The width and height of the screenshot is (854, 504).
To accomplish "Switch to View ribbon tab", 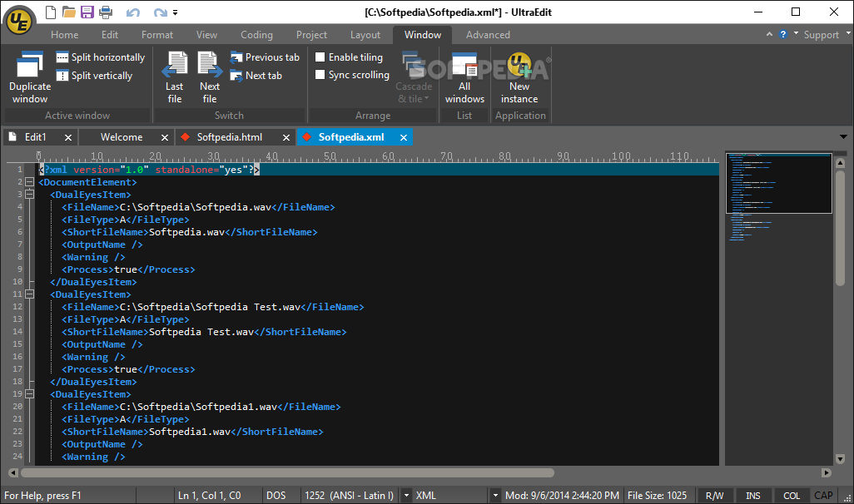I will coord(207,35).
